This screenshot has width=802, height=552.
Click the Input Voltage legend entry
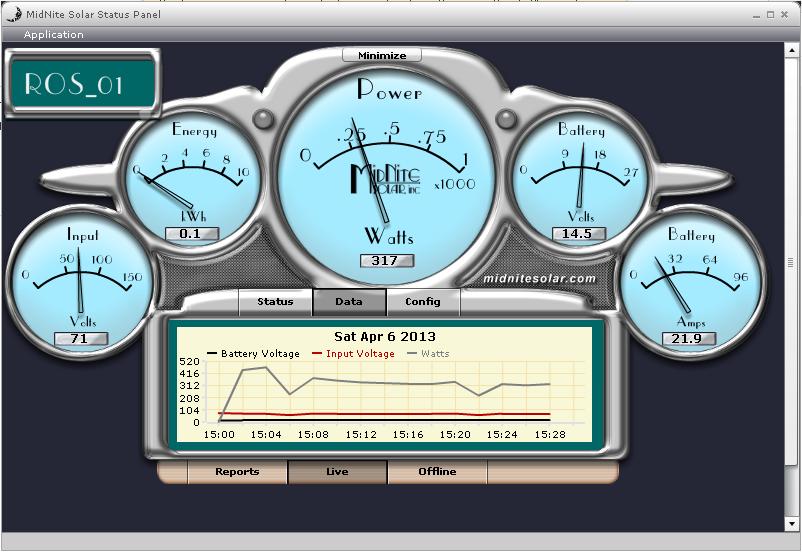[353, 354]
